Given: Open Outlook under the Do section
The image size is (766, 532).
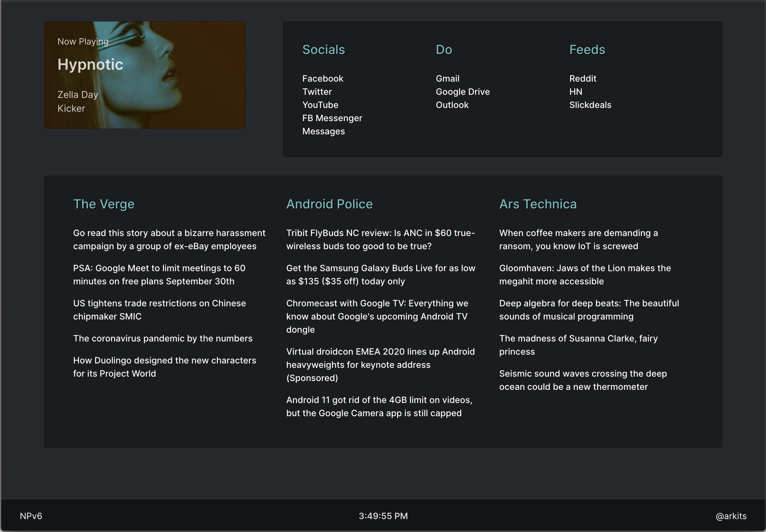Looking at the screenshot, I should 452,105.
